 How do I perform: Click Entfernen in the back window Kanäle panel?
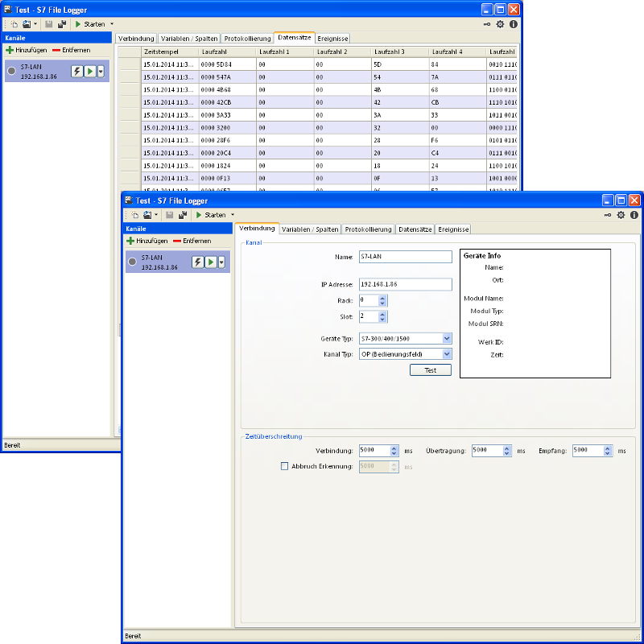pyautogui.click(x=72, y=50)
